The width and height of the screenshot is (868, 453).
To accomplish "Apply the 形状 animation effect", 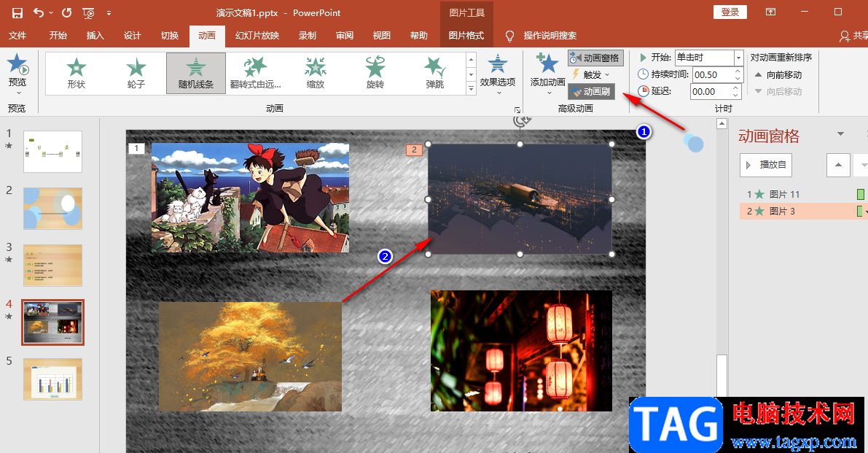I will [77, 73].
